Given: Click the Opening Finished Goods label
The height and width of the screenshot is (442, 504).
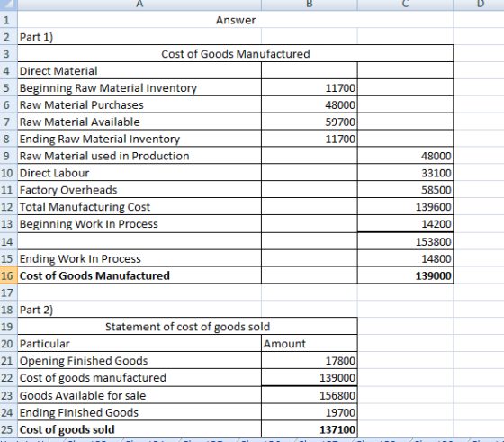Looking at the screenshot, I should tap(139, 361).
